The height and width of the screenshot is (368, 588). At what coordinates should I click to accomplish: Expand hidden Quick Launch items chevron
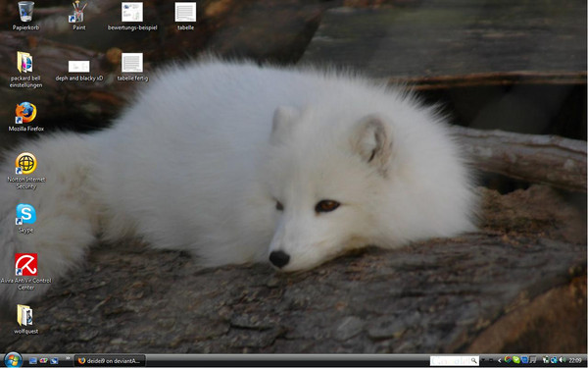point(68,358)
